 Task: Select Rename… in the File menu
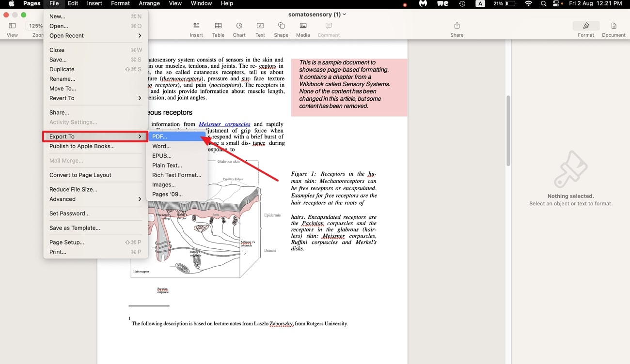(95, 79)
